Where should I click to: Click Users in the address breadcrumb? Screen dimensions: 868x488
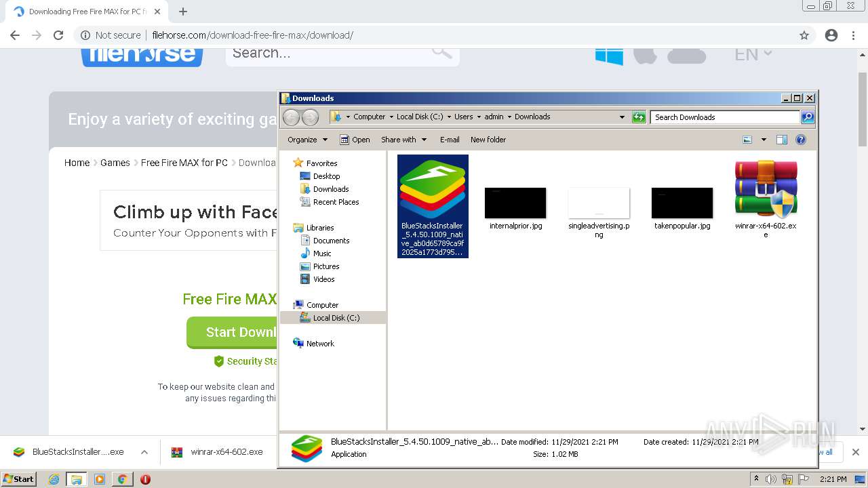pyautogui.click(x=464, y=117)
